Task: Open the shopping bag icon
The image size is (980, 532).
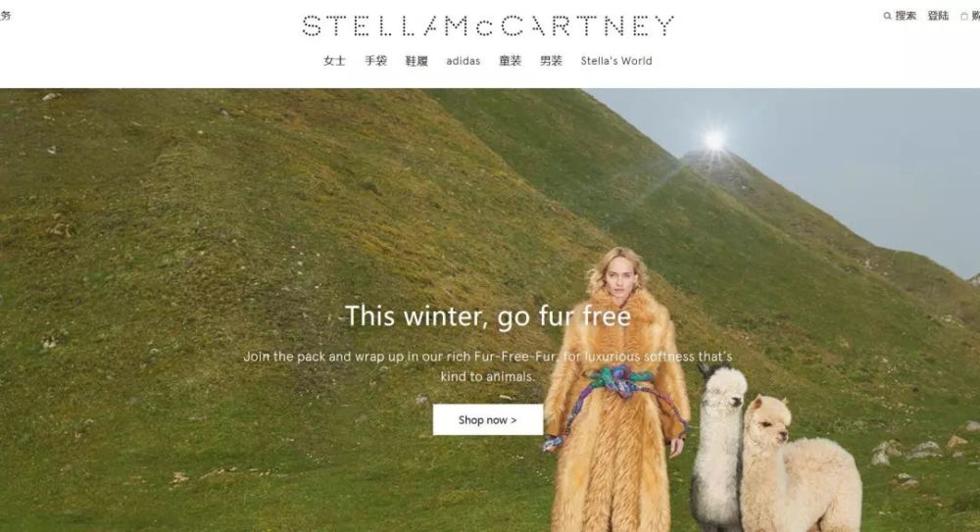Action: point(963,17)
